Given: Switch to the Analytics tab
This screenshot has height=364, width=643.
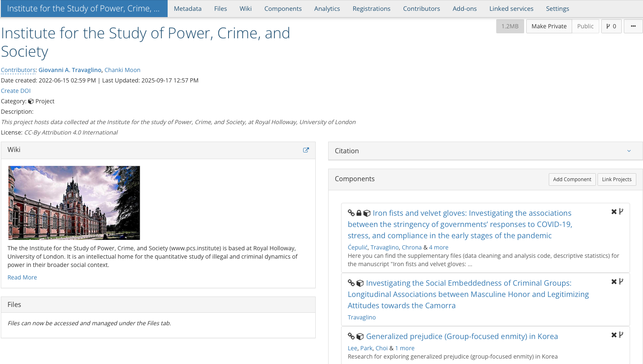Looking at the screenshot, I should 327,9.
